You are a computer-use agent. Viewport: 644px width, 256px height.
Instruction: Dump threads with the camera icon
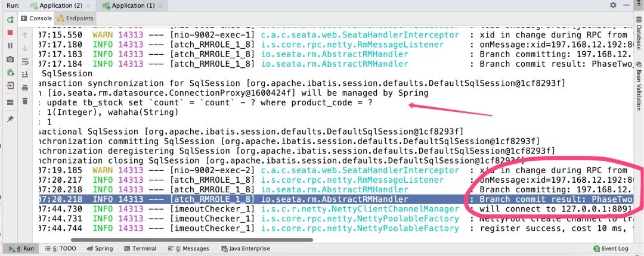(10, 59)
